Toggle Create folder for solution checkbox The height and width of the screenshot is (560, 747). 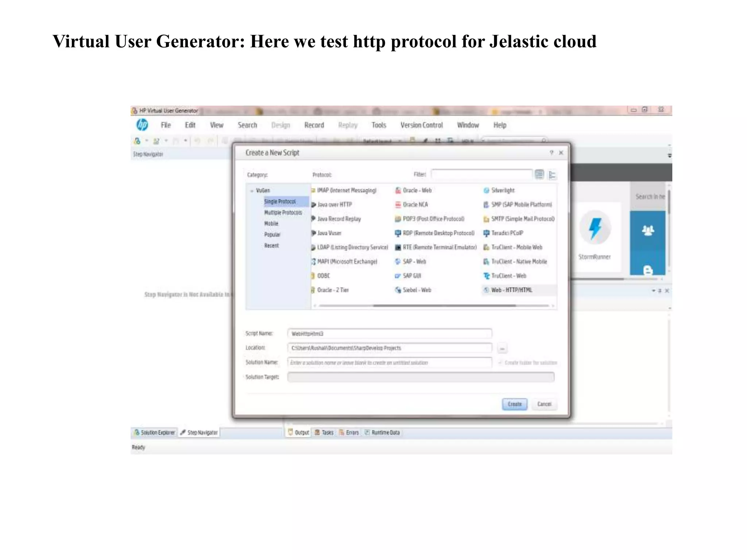tap(500, 363)
